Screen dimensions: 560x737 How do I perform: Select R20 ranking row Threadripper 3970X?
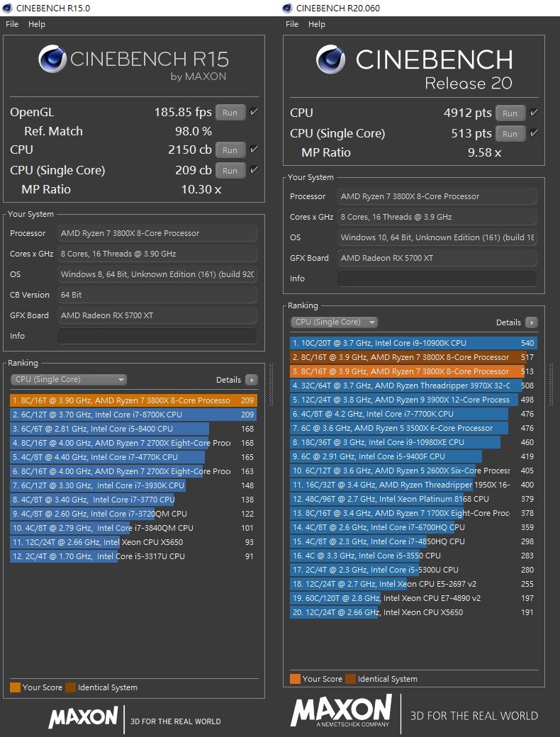414,386
